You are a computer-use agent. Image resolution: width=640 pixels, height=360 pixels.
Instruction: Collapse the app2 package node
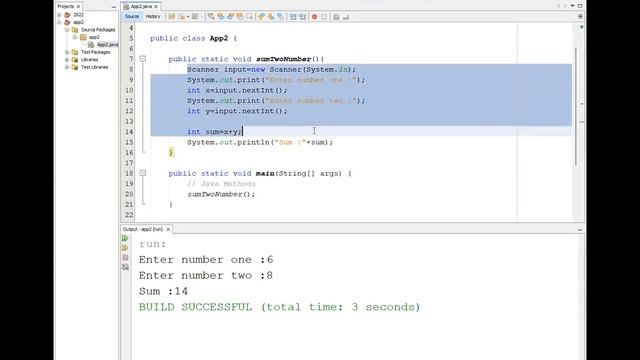tap(75, 37)
